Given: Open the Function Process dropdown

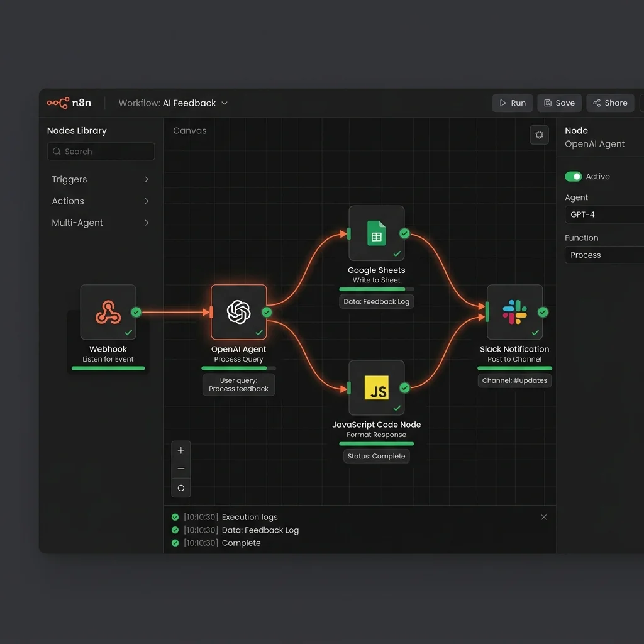Looking at the screenshot, I should [x=604, y=255].
